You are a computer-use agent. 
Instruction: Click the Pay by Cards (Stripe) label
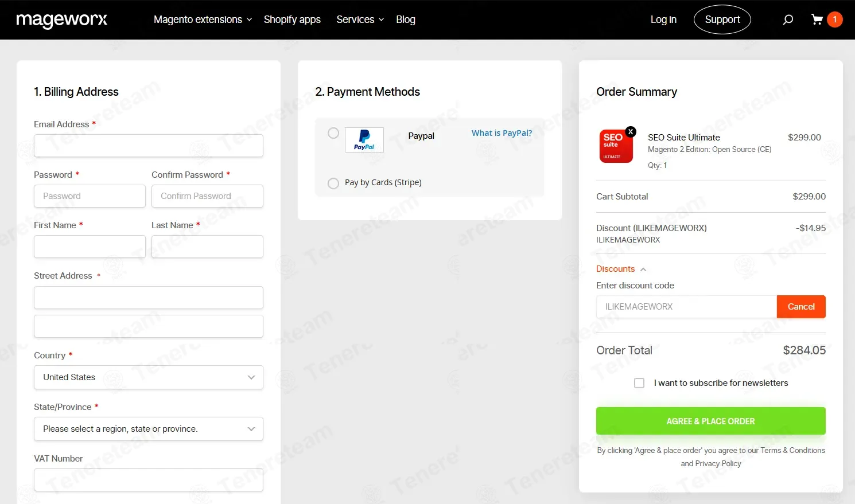coord(383,183)
